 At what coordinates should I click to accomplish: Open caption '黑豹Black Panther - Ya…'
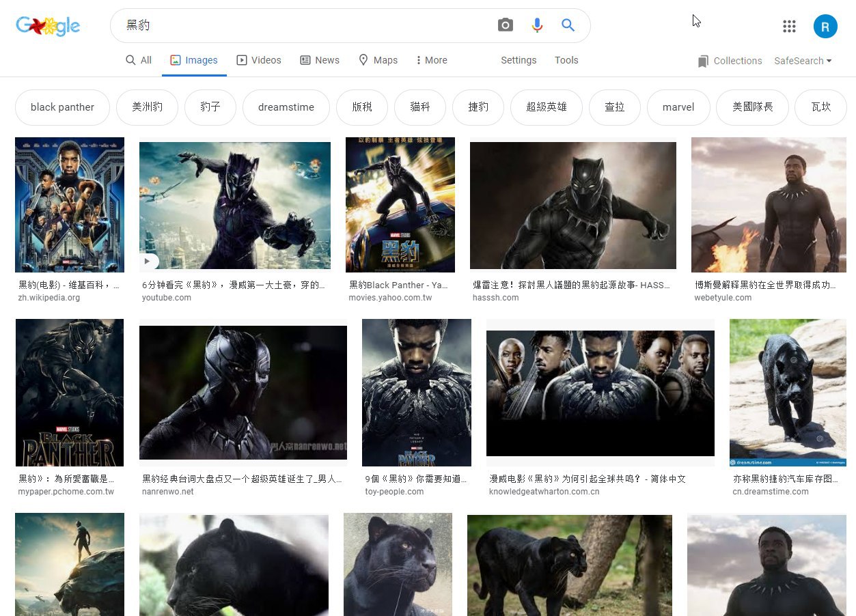[398, 285]
